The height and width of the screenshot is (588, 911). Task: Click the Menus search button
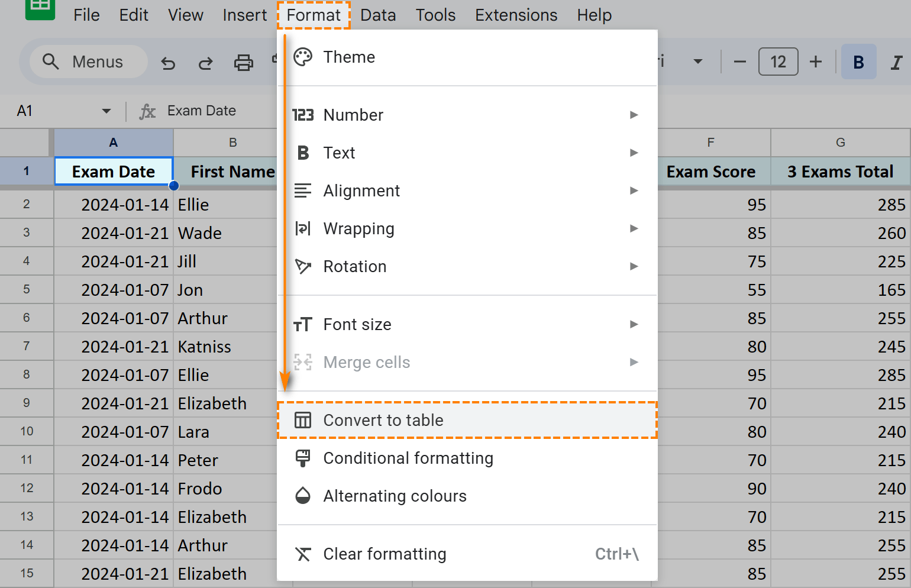coord(88,62)
